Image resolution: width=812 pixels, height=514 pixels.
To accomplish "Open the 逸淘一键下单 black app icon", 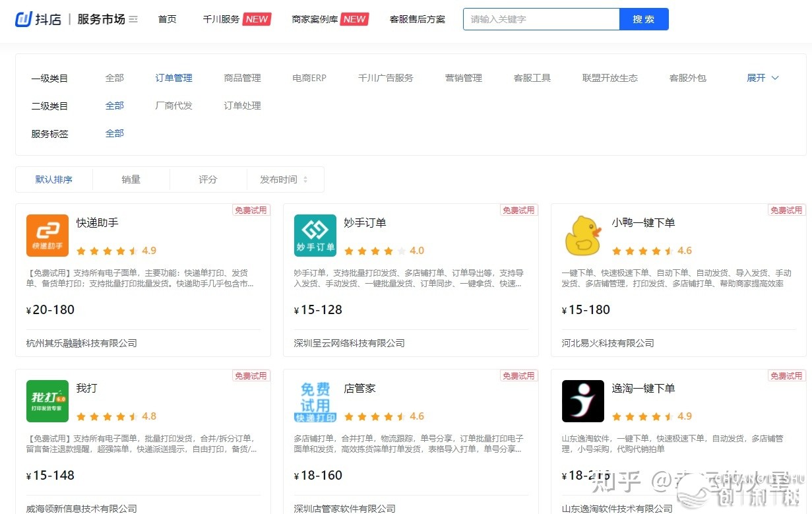I will 583,401.
